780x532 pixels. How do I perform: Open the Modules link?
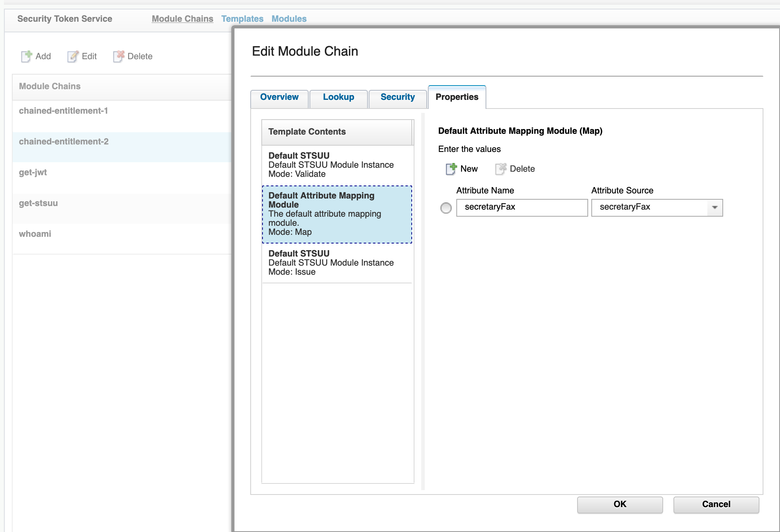tap(289, 19)
